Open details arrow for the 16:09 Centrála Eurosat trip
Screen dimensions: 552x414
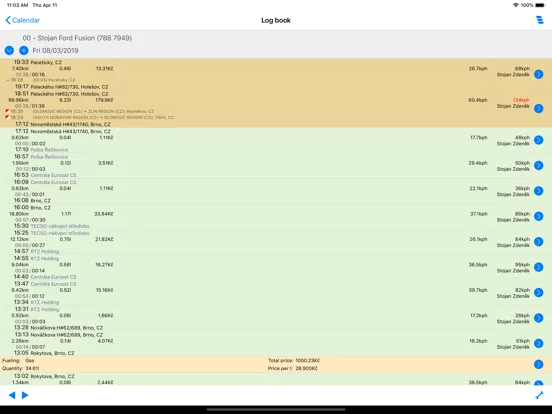tap(539, 191)
